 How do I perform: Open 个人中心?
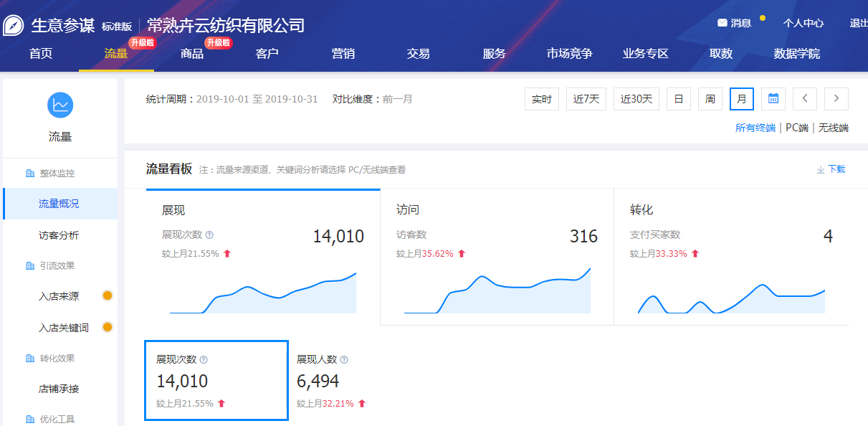coord(803,23)
